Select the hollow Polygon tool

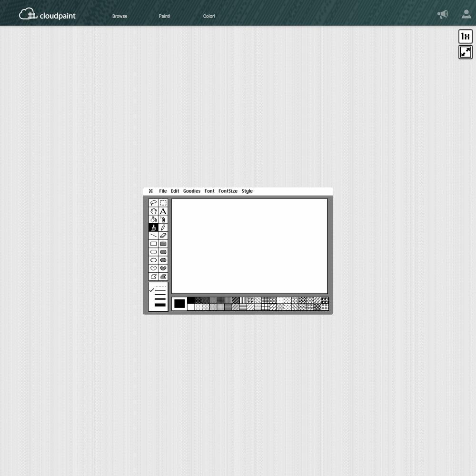coord(153,277)
